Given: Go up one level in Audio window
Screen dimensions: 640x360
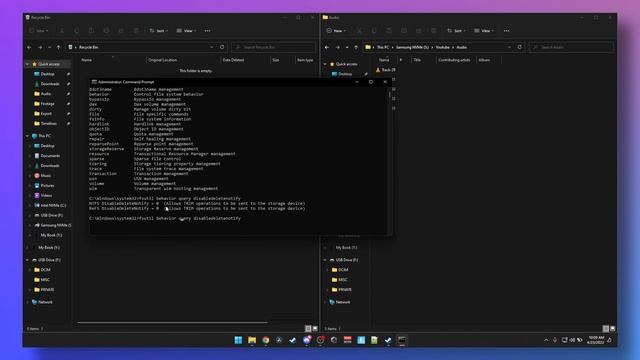Looking at the screenshot, I should [x=356, y=47].
